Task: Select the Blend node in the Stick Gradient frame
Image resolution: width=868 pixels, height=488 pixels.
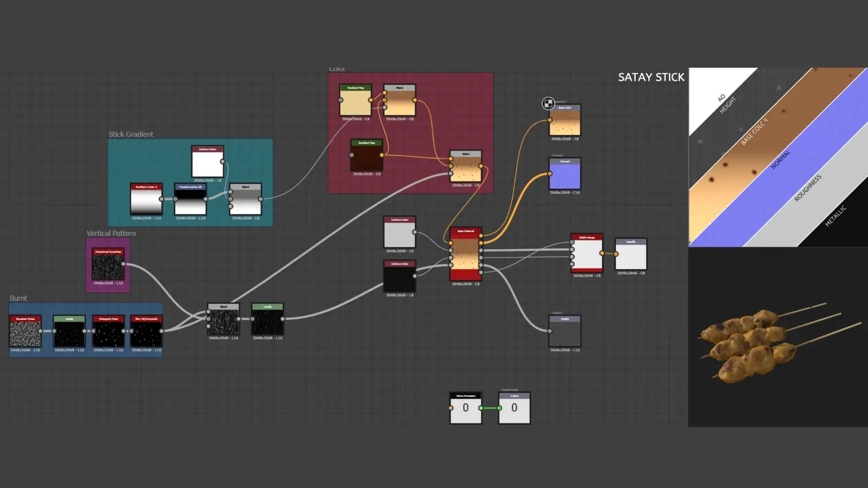Action: tap(245, 199)
